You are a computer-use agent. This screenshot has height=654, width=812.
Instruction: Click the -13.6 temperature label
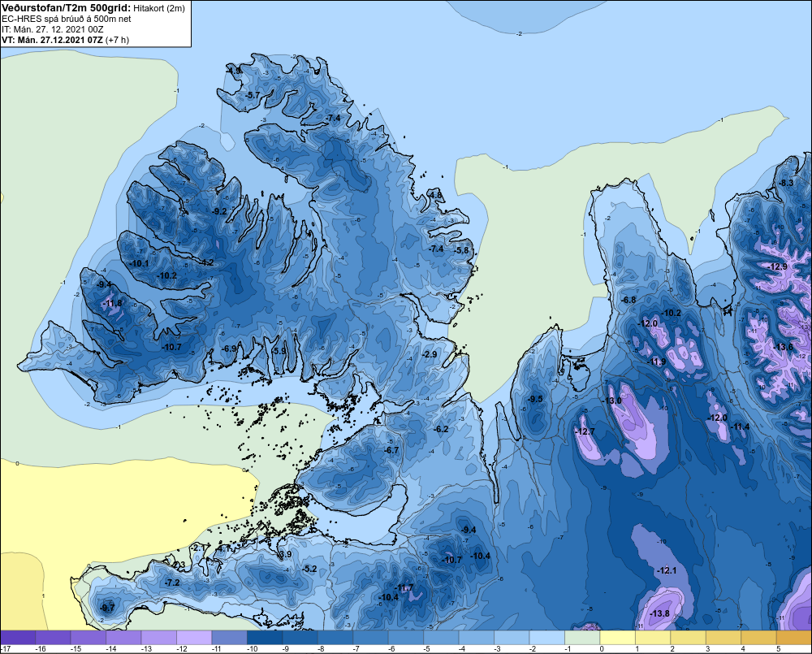(783, 347)
